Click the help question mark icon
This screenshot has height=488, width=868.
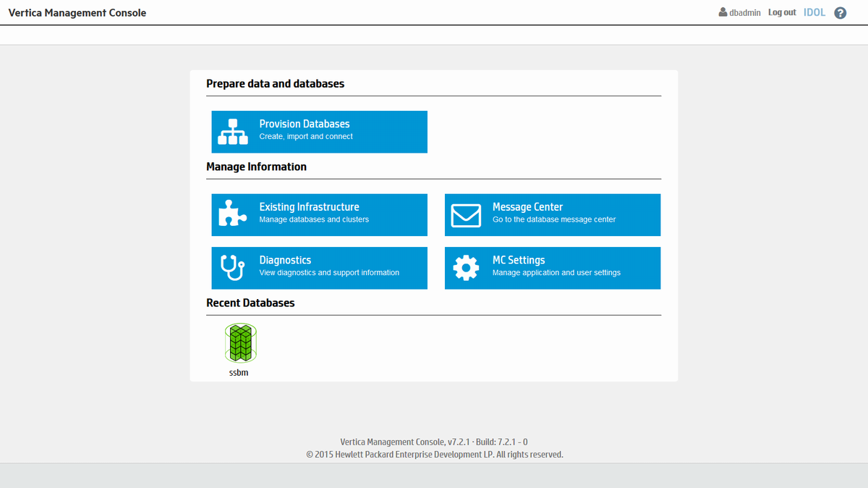pos(840,13)
